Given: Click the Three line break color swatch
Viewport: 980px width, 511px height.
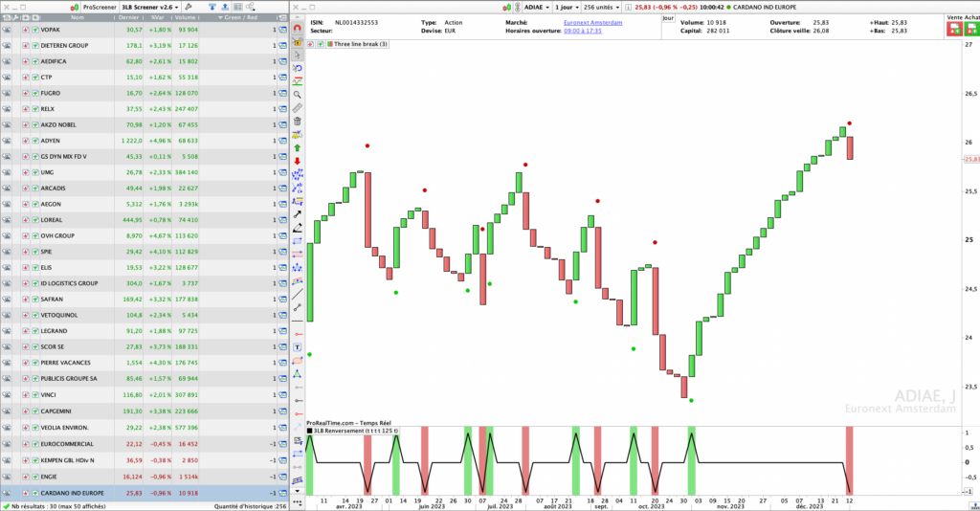Looking at the screenshot, I should tap(329, 44).
